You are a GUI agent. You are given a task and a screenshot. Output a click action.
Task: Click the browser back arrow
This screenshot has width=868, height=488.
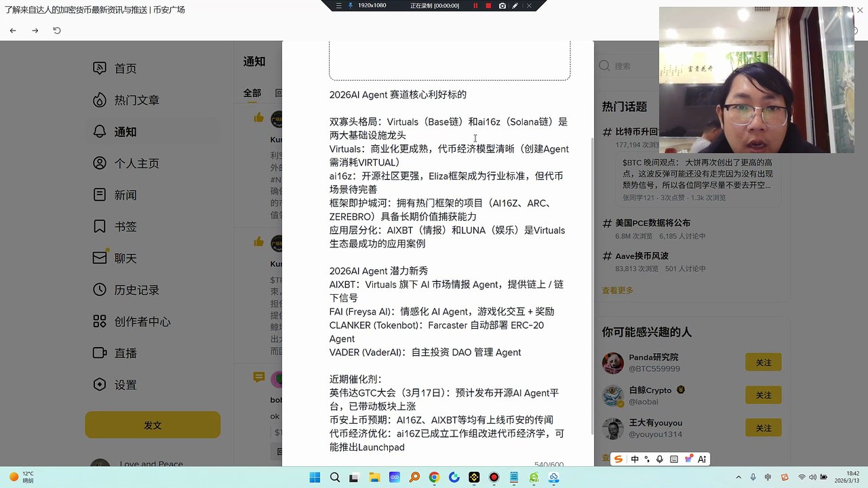tap(13, 30)
